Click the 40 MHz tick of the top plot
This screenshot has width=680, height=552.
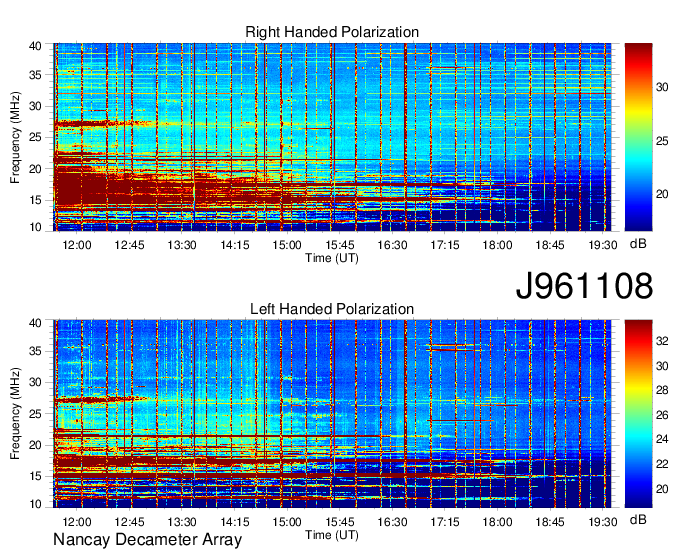(35, 46)
